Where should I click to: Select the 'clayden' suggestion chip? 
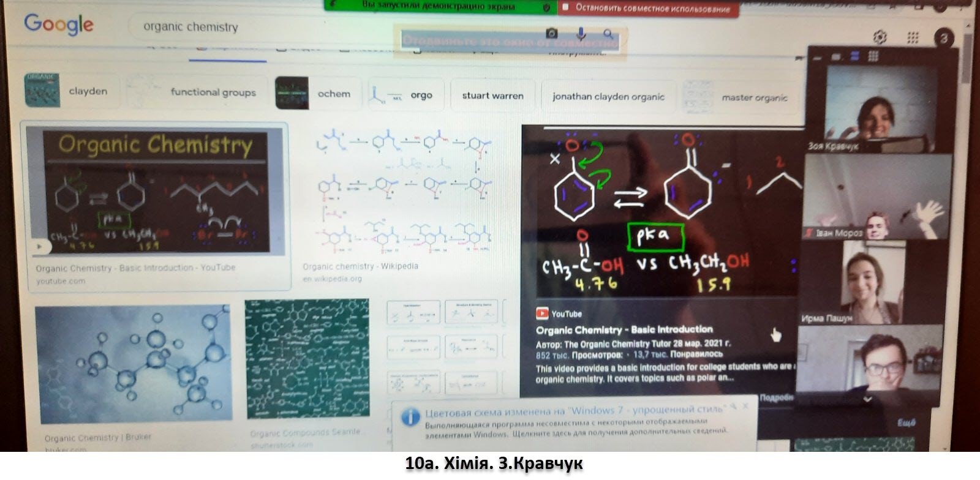(x=70, y=91)
